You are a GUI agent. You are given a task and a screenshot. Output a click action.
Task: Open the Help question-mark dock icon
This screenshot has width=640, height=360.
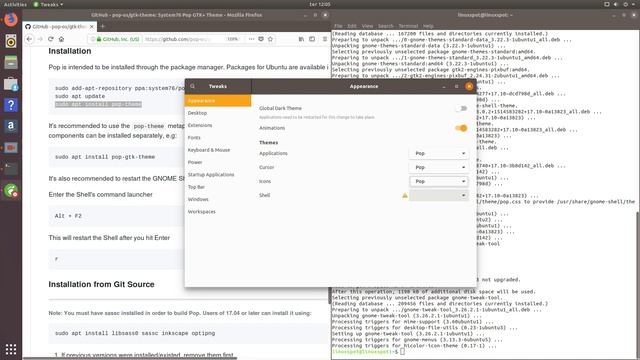(11, 105)
